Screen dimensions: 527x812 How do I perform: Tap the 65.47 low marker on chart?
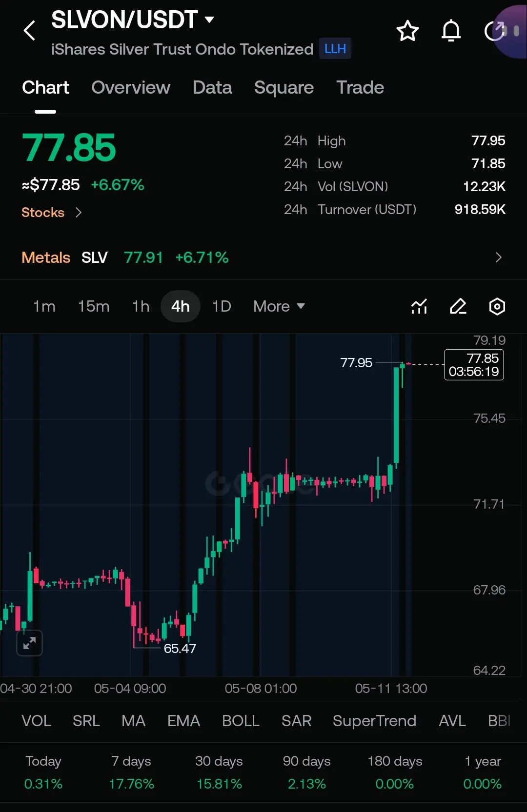click(180, 649)
